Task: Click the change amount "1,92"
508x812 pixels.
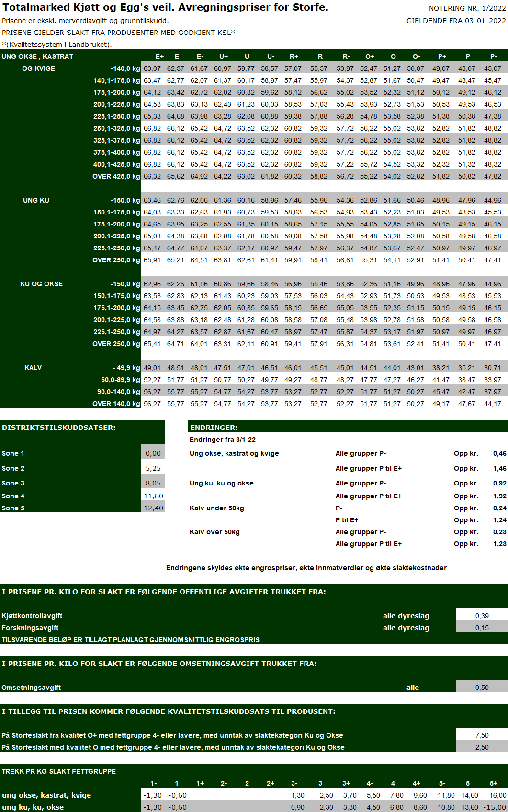Action: (x=500, y=496)
